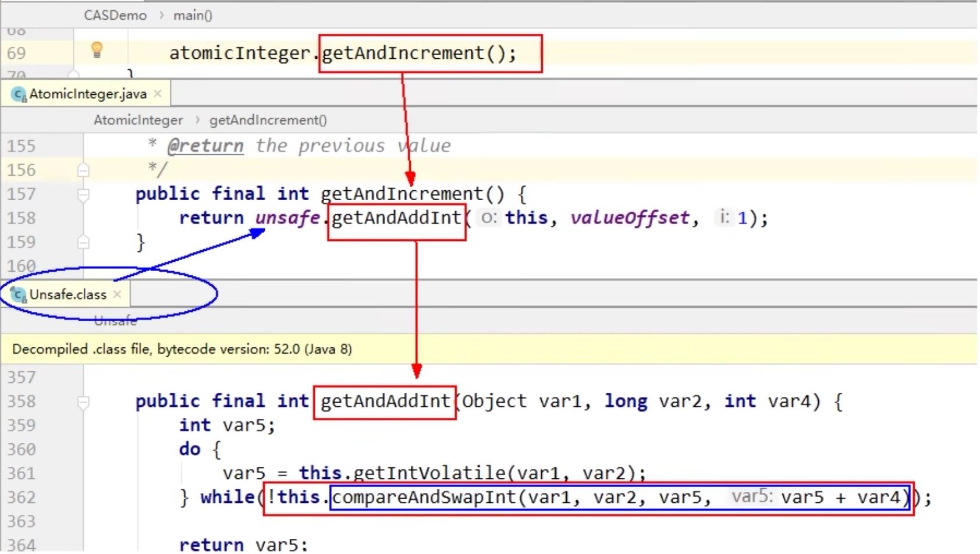The width and height of the screenshot is (980, 554).
Task: Click the Unsafe.class tab file icon
Action: pos(19,295)
